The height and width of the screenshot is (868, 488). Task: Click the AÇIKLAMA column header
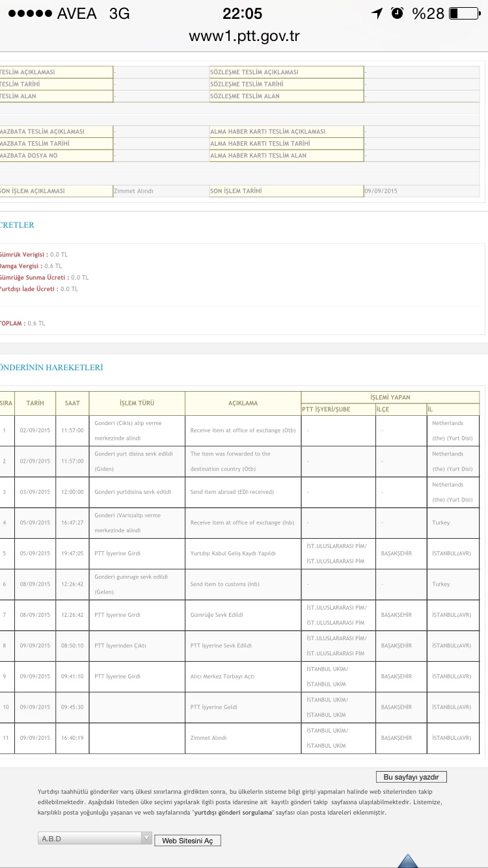(x=243, y=403)
